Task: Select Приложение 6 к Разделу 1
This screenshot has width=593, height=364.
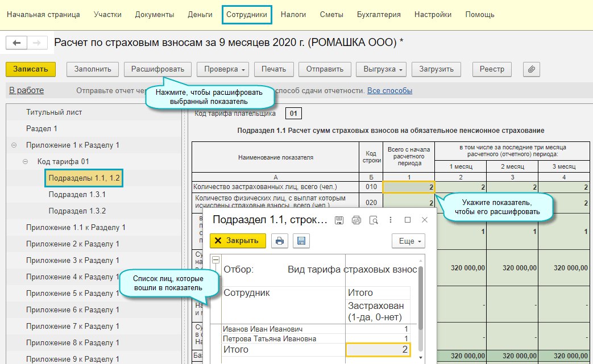Action: 73,310
